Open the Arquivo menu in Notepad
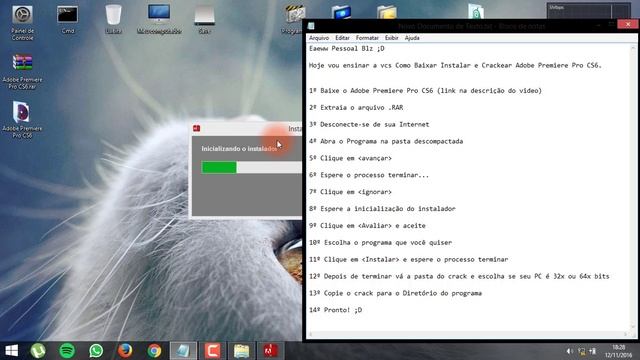The image size is (640, 360). [x=319, y=38]
